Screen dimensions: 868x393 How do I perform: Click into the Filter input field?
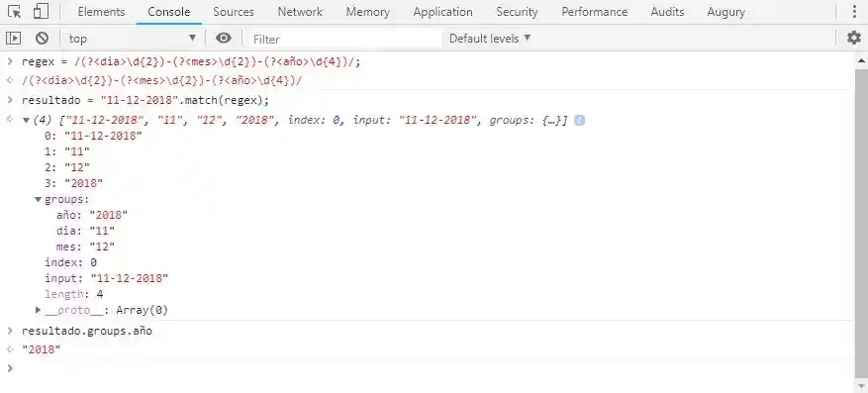pyautogui.click(x=344, y=39)
